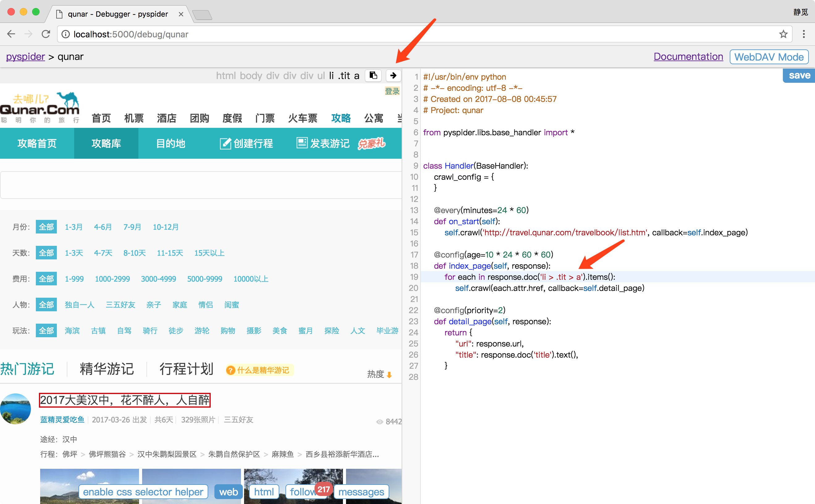Select the 攻略库 tab
Viewport: 815px width, 504px height.
[106, 143]
